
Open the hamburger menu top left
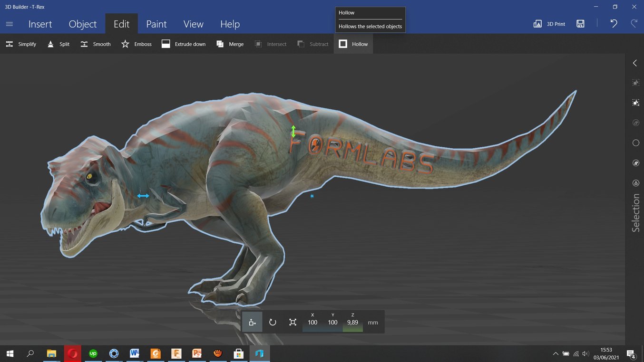9,24
